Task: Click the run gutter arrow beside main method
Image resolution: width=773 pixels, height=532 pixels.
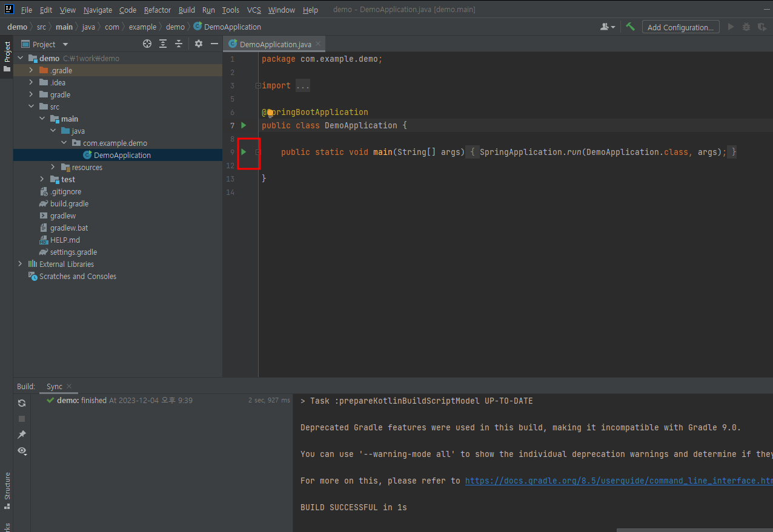Action: tap(244, 152)
